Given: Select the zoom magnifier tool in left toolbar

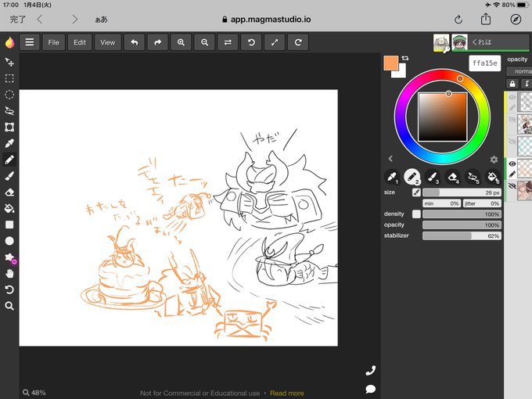Looking at the screenshot, I should tap(9, 306).
